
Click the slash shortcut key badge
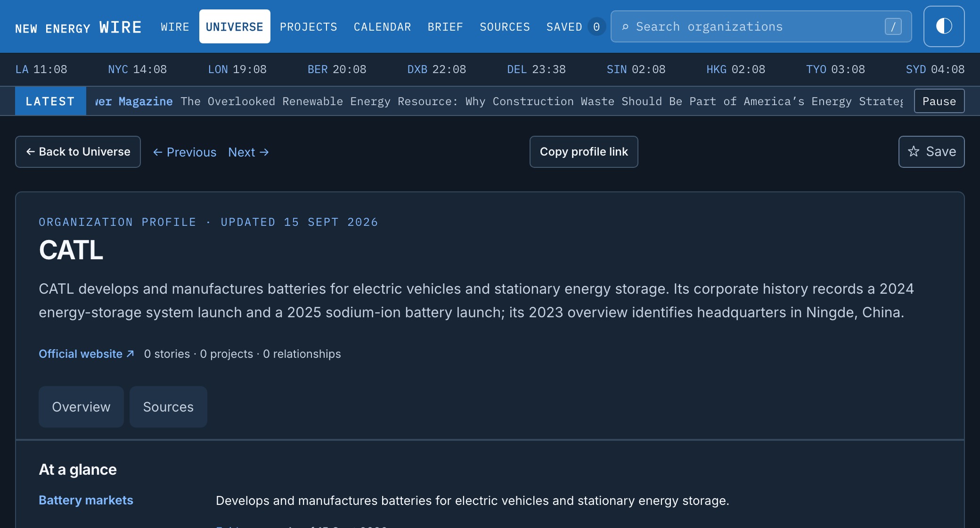[x=893, y=26]
